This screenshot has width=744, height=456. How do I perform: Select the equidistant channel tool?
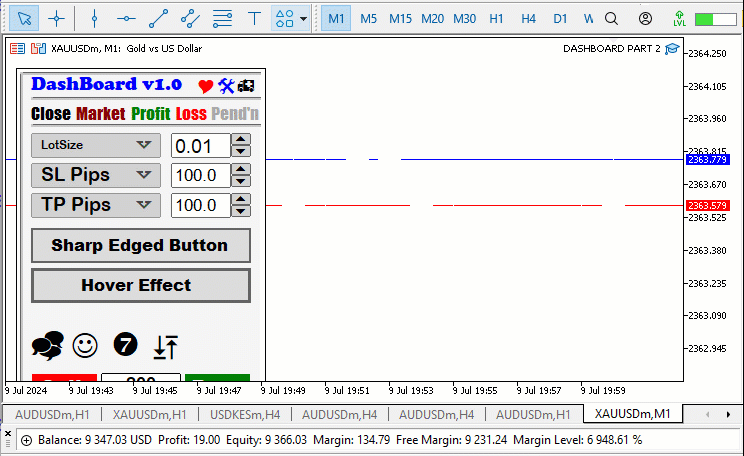tap(190, 19)
